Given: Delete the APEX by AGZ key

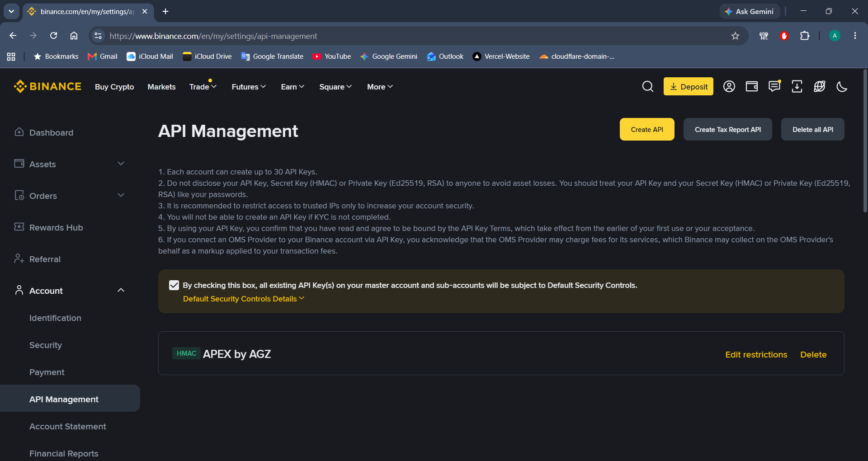Looking at the screenshot, I should click(813, 355).
